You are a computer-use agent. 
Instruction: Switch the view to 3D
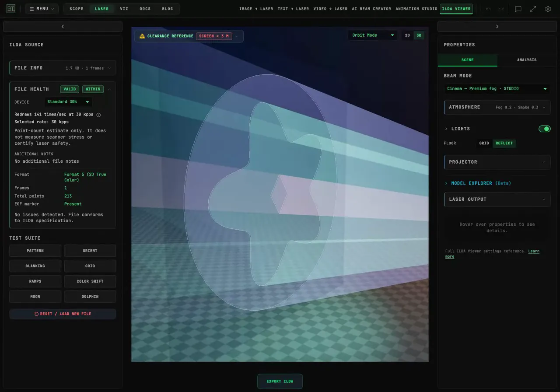click(419, 35)
